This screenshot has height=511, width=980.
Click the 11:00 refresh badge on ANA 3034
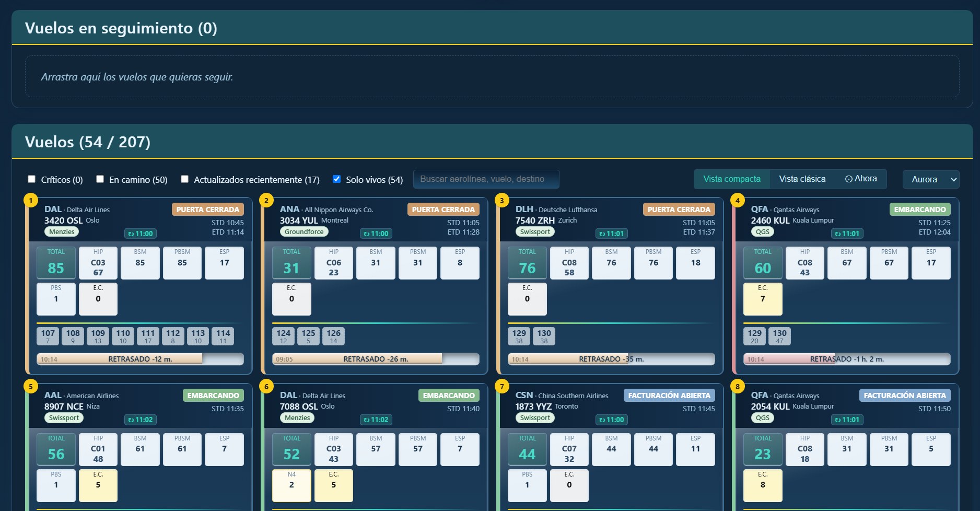[376, 234]
